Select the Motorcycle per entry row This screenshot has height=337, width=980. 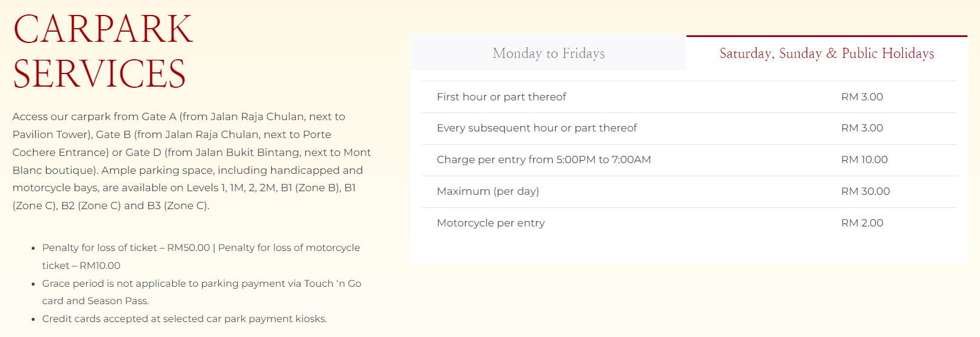coord(689,223)
